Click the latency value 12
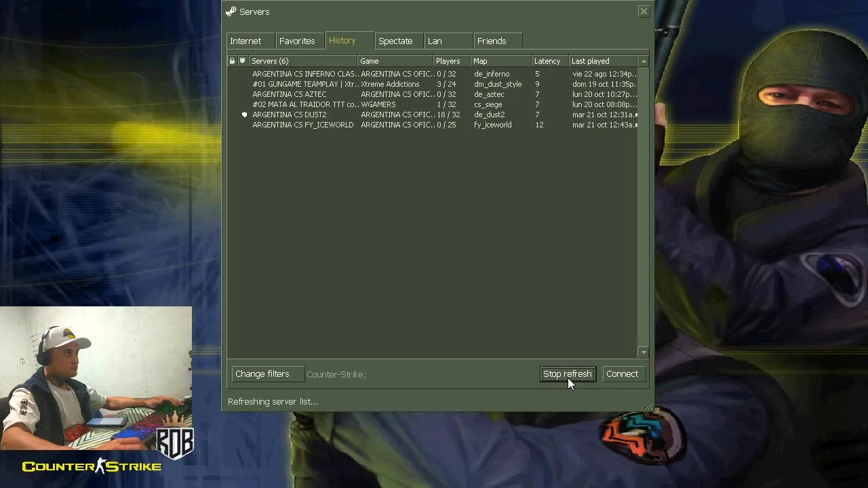Image resolution: width=868 pixels, height=488 pixels. pyautogui.click(x=539, y=125)
